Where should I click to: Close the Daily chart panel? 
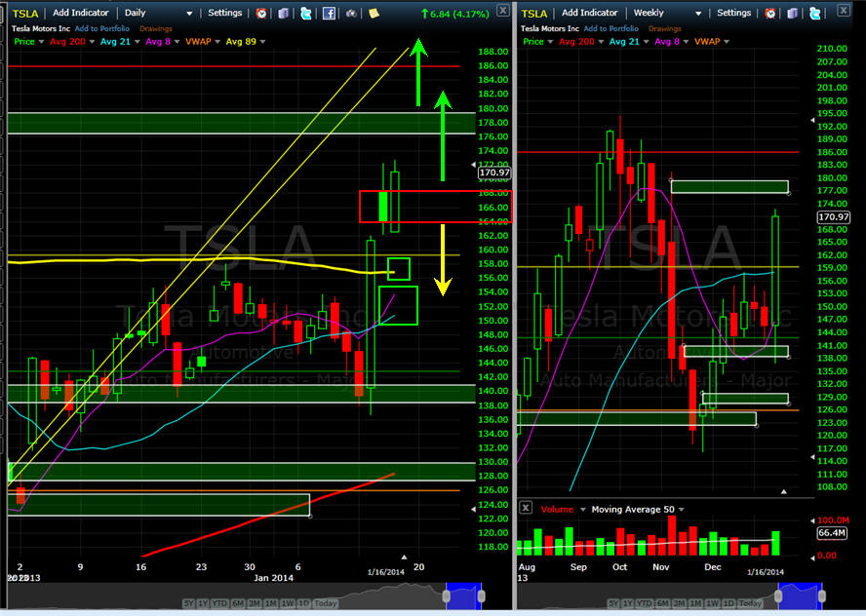click(x=502, y=10)
